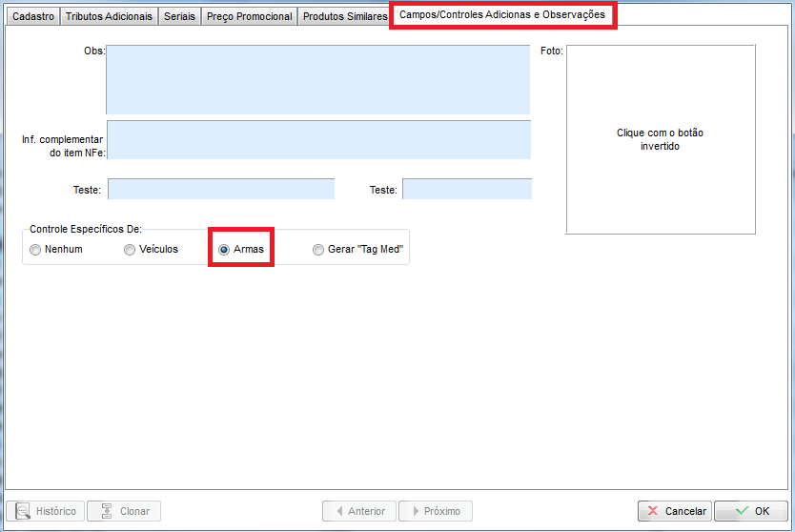Switch to the Preço Promocional tab

click(250, 16)
